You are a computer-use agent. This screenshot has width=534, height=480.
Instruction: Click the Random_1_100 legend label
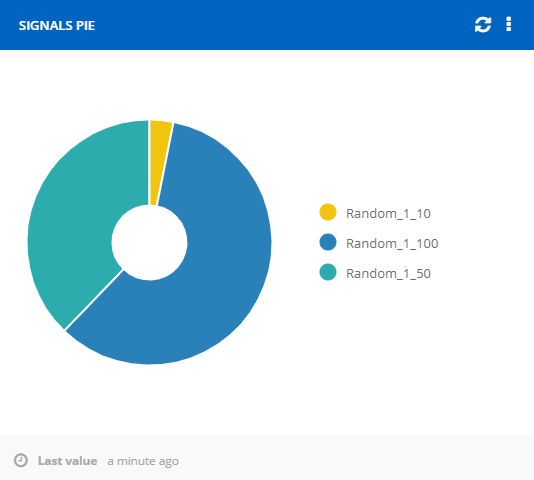(392, 243)
